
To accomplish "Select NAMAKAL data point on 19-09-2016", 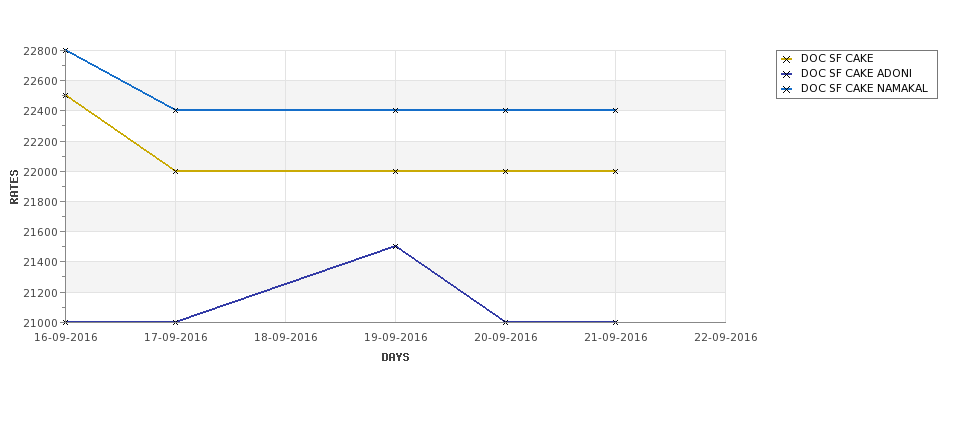I will tap(395, 110).
